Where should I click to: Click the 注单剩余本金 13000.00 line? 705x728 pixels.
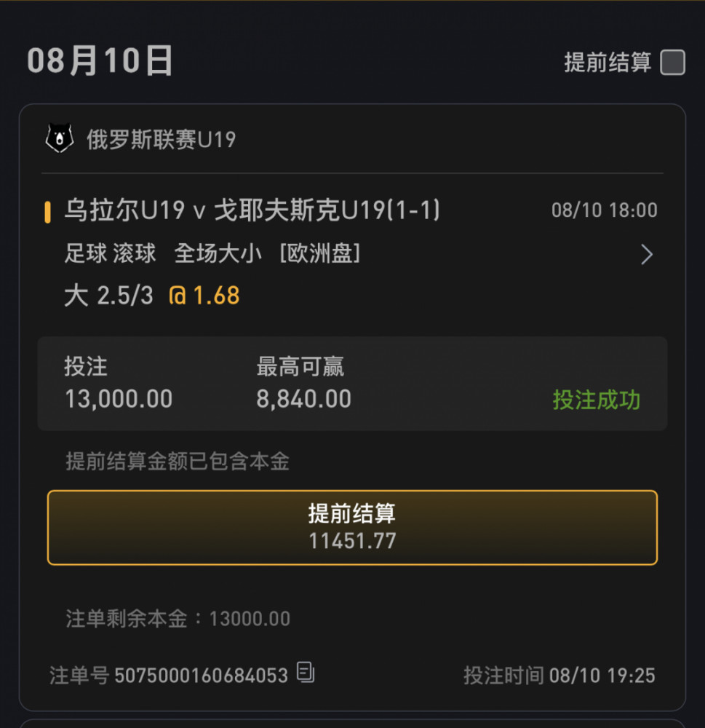click(178, 618)
